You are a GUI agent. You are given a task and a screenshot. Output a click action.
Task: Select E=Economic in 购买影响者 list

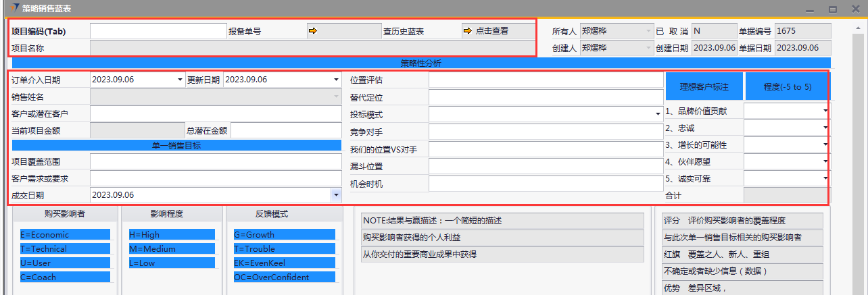[65, 235]
